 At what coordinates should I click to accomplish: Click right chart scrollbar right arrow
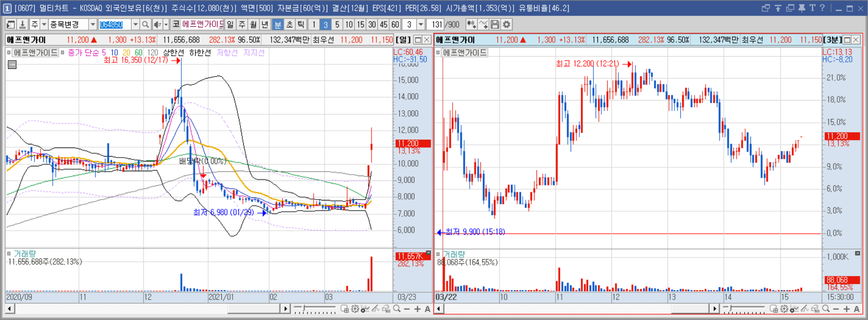(714, 309)
